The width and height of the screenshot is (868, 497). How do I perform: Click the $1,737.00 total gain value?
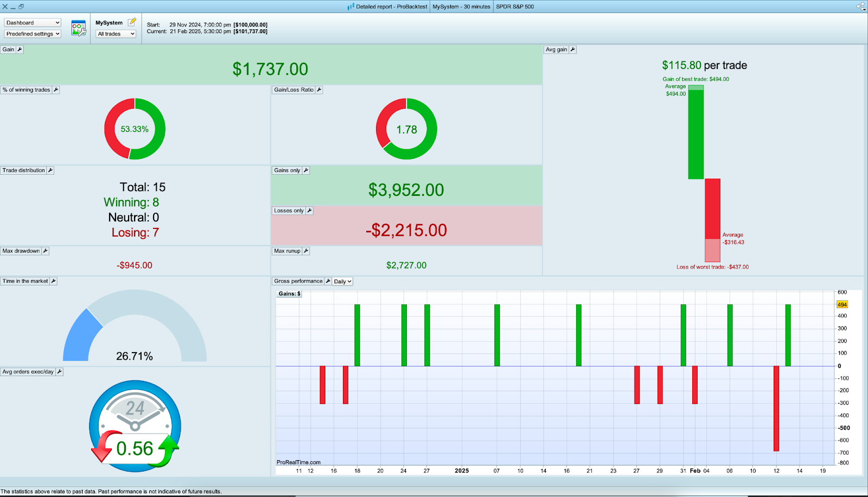[270, 69]
